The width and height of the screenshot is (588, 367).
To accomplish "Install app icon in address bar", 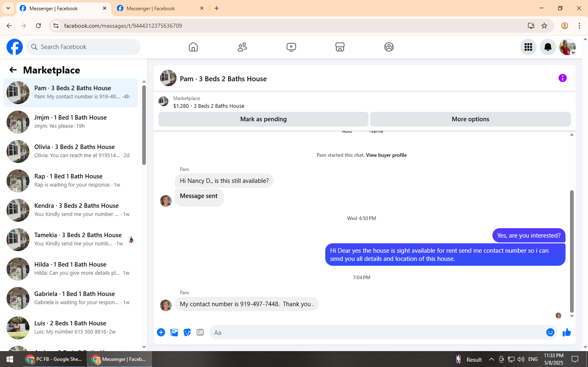I will click(x=531, y=26).
